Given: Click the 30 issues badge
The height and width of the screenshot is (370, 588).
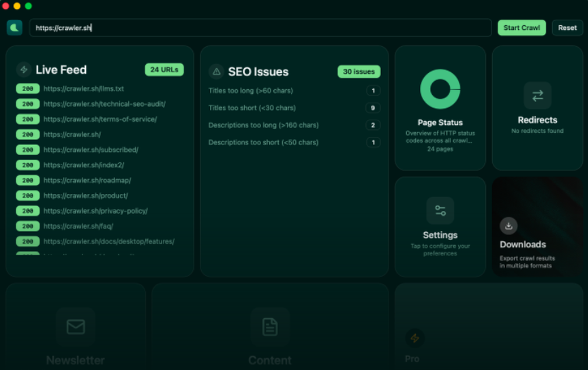Looking at the screenshot, I should coord(359,71).
